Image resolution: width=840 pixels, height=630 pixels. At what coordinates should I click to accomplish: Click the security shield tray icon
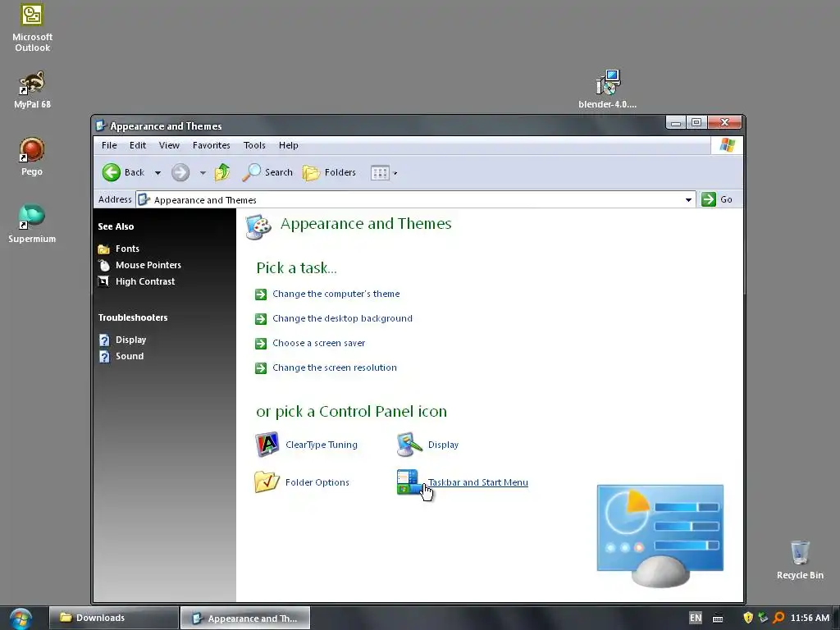748,618
